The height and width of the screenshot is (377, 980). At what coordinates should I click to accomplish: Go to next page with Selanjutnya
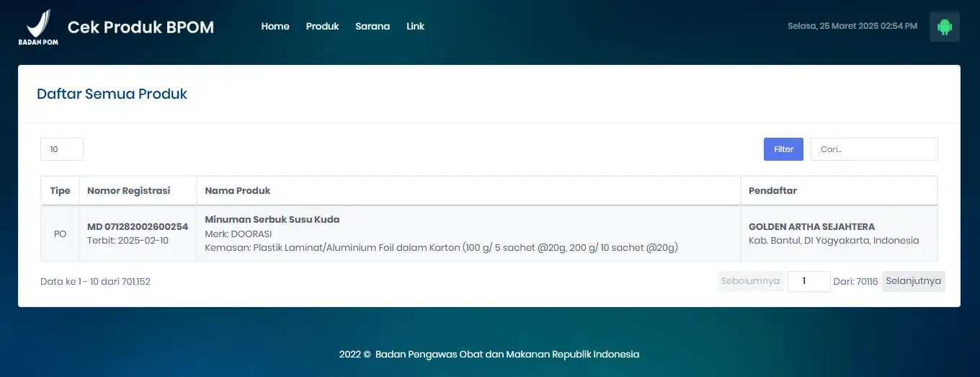[913, 281]
